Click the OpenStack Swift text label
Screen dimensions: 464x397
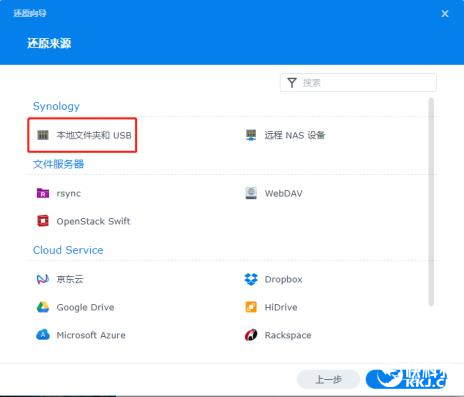click(93, 221)
